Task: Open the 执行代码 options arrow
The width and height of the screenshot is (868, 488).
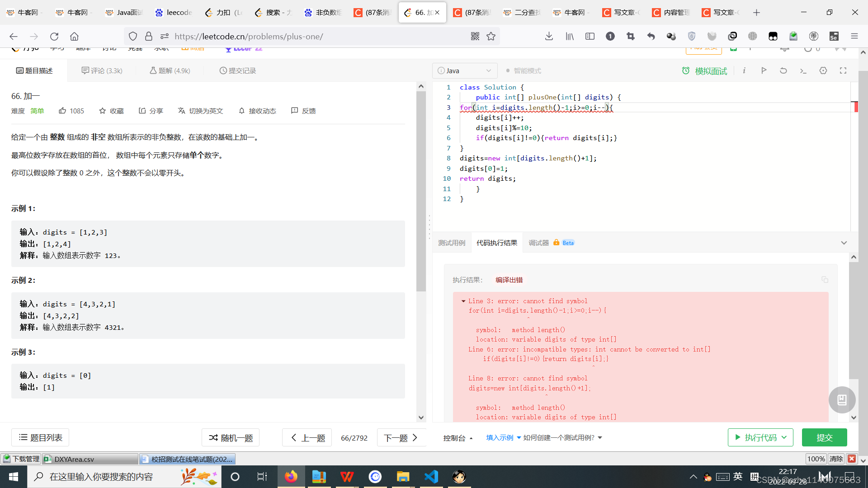Action: [784, 437]
